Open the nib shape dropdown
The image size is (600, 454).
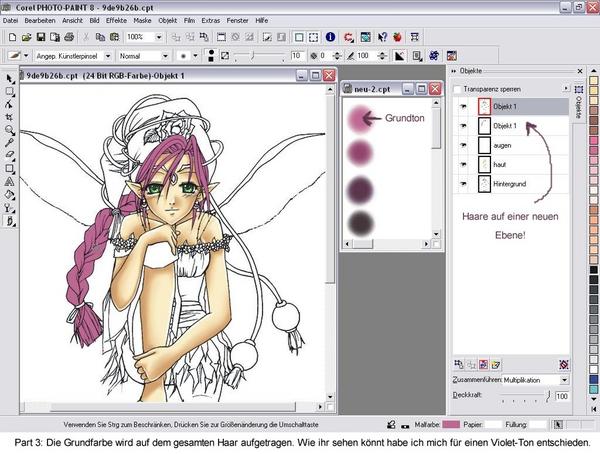(x=195, y=56)
